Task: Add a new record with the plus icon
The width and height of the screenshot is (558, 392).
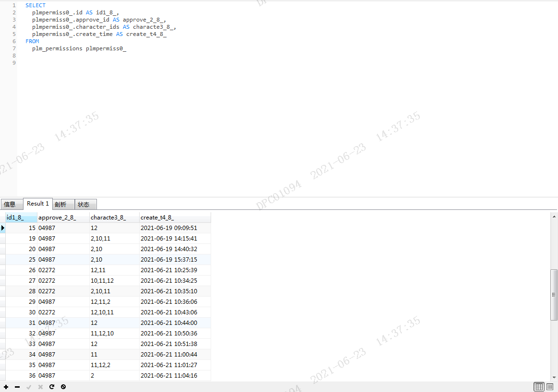Action: click(6, 387)
